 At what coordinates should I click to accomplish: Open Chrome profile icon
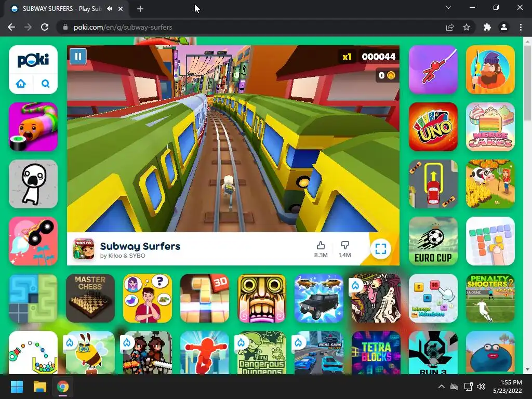(504, 27)
